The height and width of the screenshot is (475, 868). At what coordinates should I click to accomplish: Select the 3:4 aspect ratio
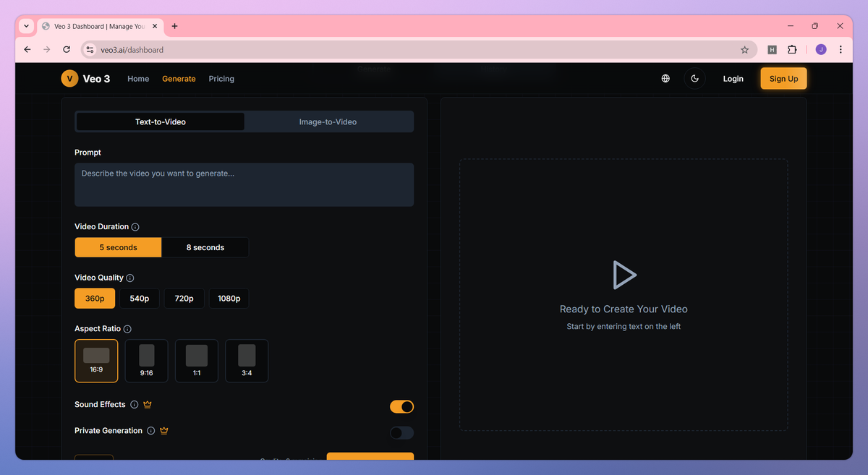click(247, 361)
